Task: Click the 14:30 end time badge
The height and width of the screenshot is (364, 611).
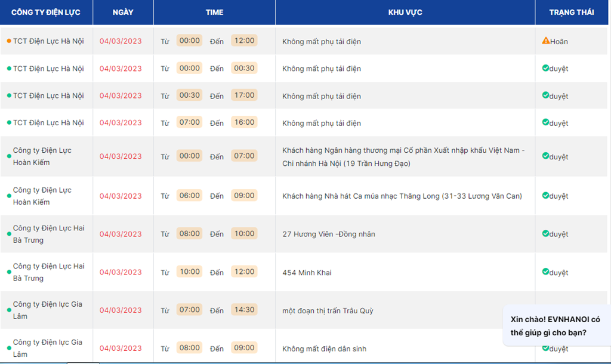Action: (x=244, y=310)
